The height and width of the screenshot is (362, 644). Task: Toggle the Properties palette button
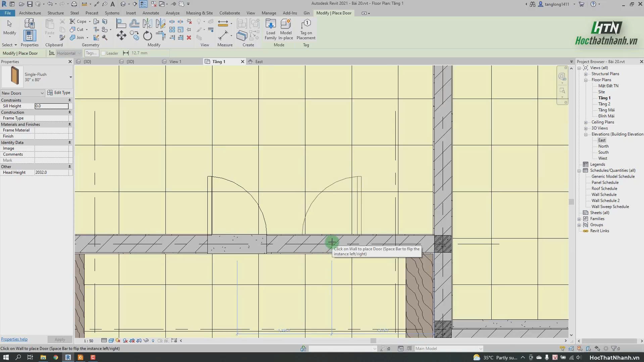(30, 36)
